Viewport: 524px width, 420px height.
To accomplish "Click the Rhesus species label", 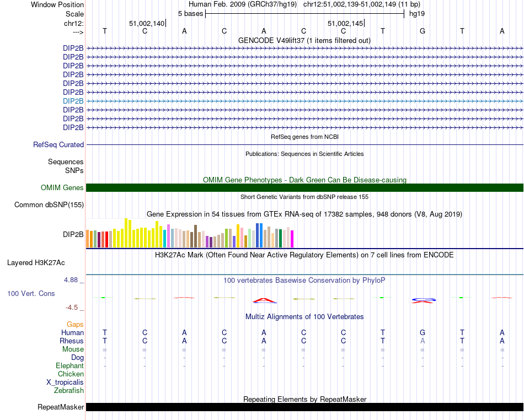I will (x=72, y=341).
